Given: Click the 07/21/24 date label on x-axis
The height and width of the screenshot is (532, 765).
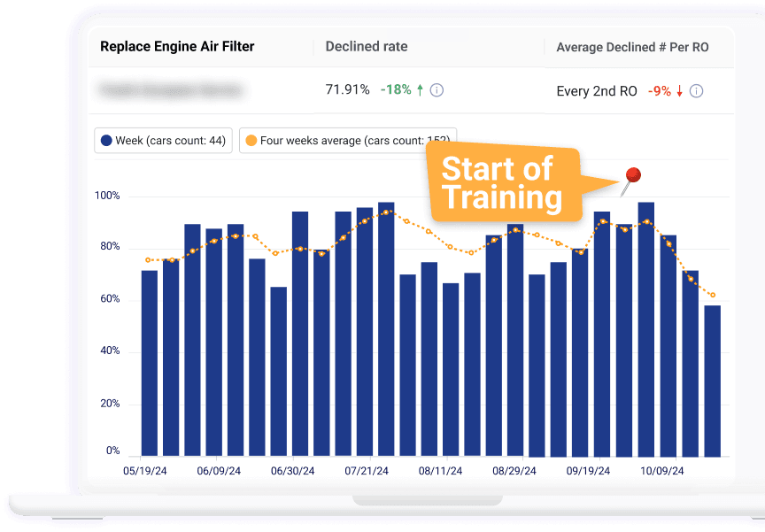Looking at the screenshot, I should pyautogui.click(x=367, y=472).
